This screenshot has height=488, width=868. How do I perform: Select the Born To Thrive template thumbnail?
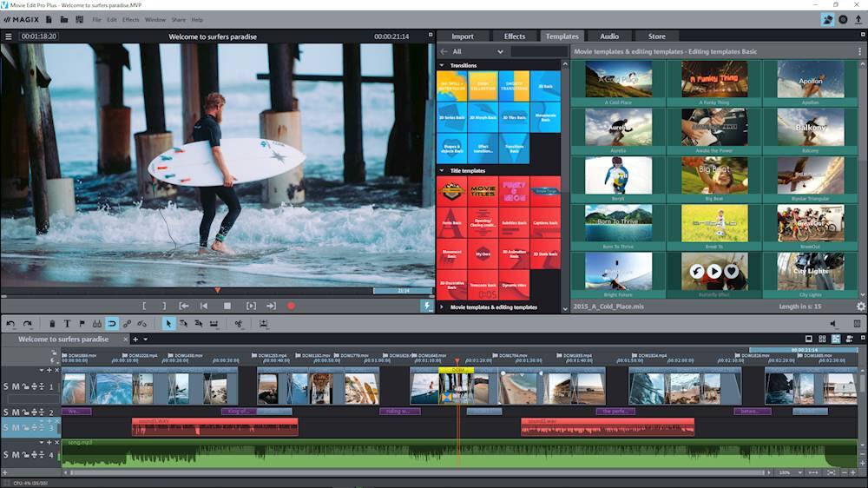pos(618,223)
